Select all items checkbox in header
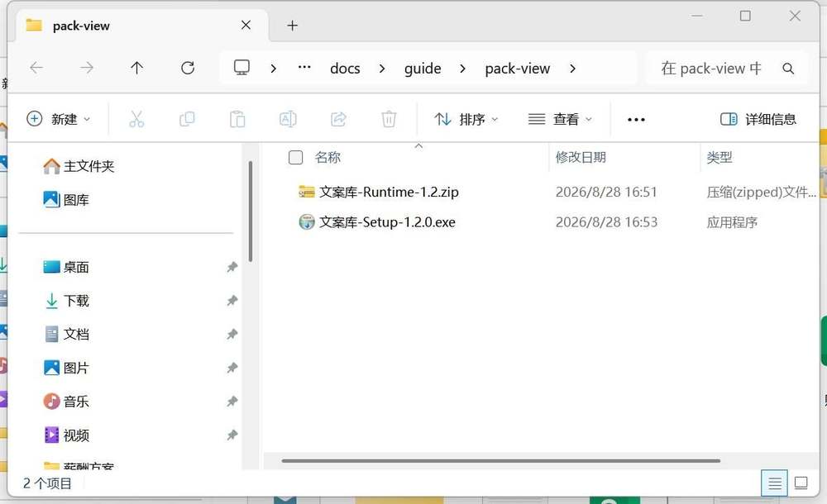 coord(295,157)
